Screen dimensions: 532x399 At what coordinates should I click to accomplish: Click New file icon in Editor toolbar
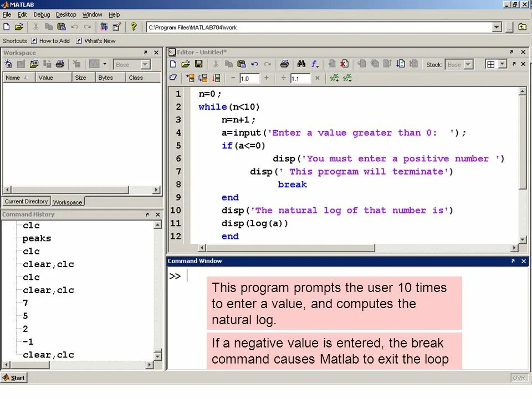coord(173,64)
